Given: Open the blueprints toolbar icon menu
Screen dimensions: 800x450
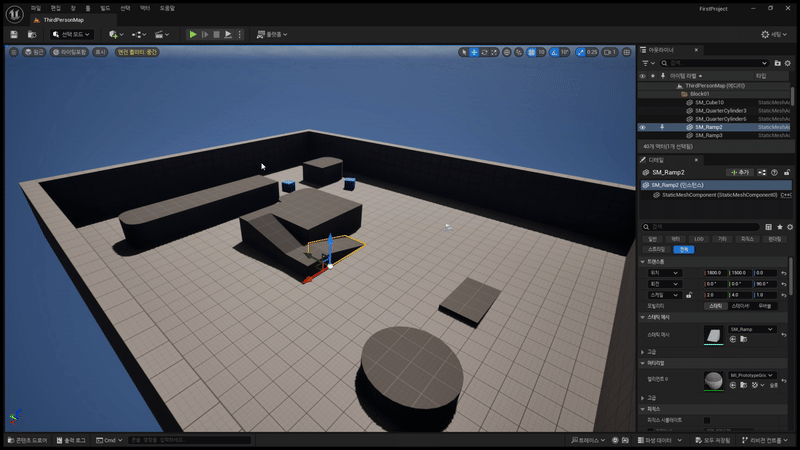Looking at the screenshot, I should click(139, 34).
